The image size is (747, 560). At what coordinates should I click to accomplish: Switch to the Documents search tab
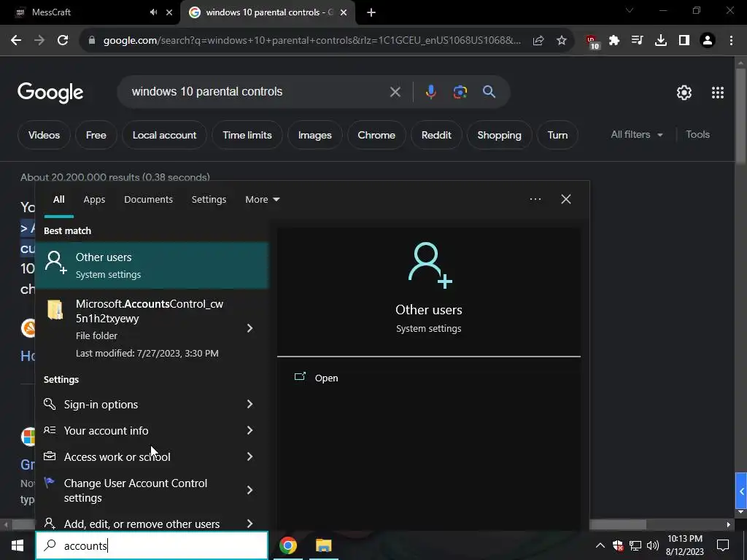[148, 200]
